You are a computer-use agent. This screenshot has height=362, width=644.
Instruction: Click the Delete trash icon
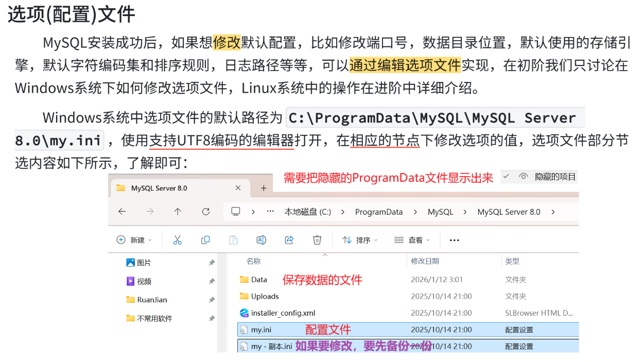(317, 240)
